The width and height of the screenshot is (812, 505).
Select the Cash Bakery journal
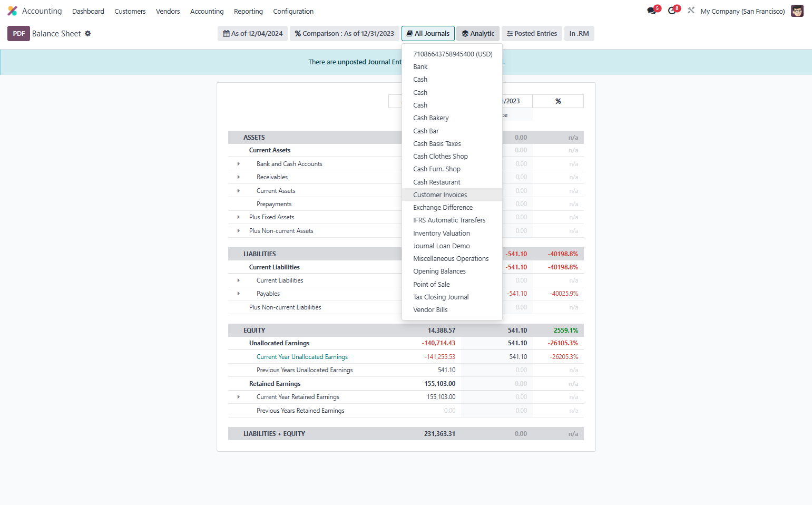click(x=452, y=118)
